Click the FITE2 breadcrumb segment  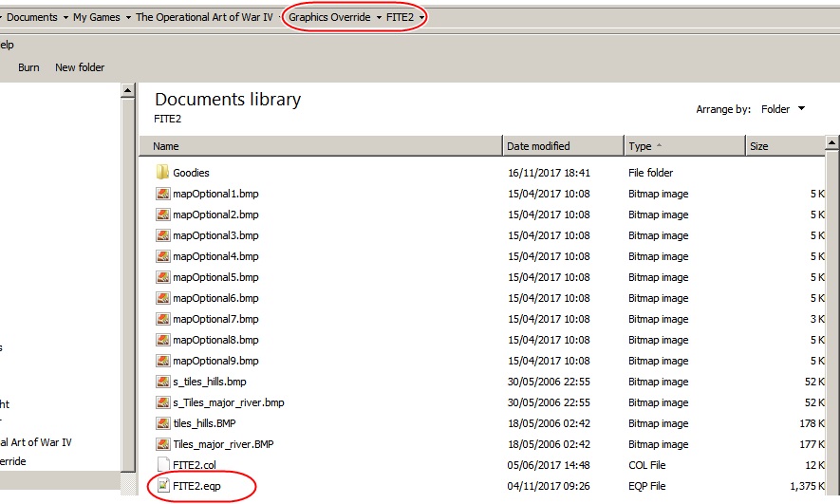point(400,17)
